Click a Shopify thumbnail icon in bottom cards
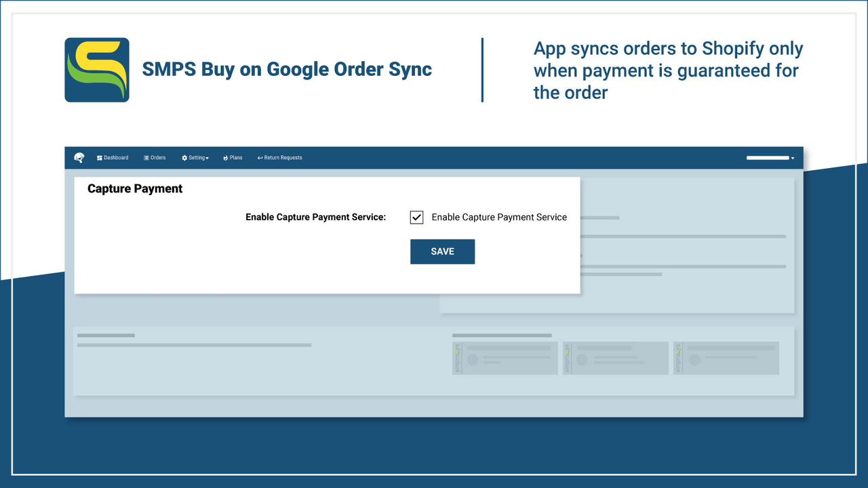 [x=456, y=357]
